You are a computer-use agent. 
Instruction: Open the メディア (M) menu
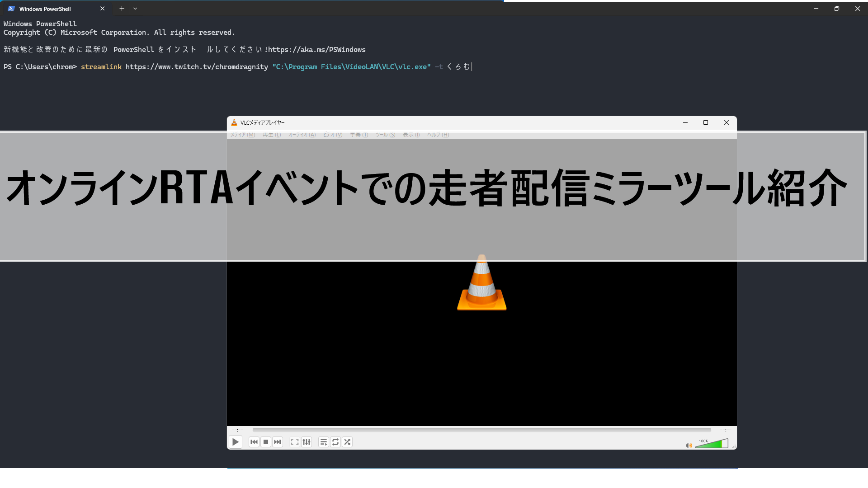243,135
